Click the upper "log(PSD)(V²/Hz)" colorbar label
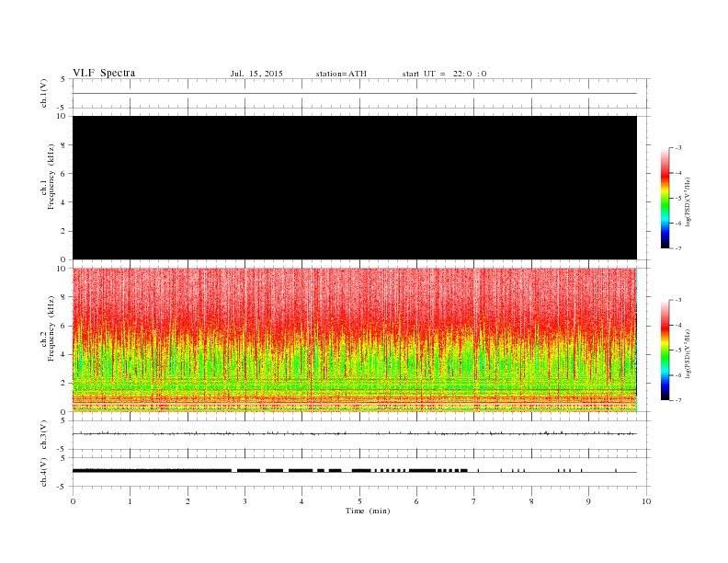 (x=688, y=202)
